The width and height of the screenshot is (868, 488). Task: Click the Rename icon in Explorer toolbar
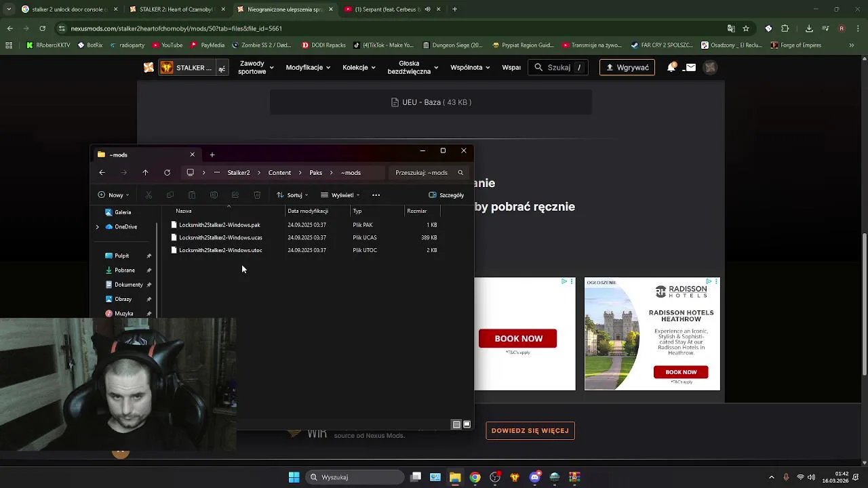[x=214, y=195]
